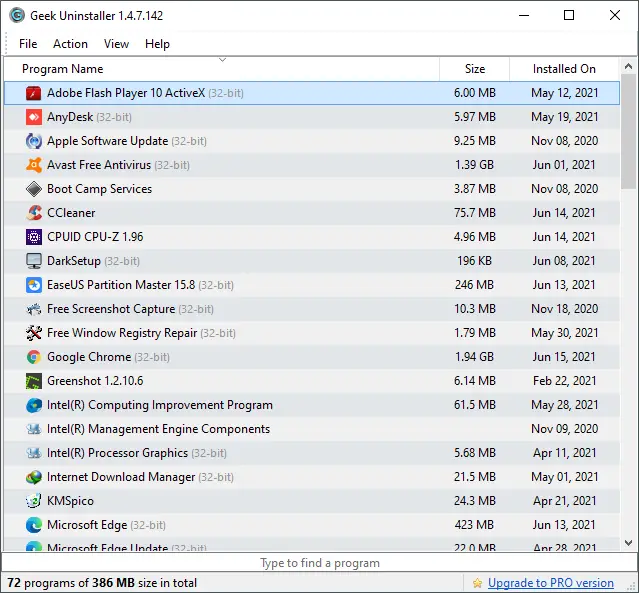Image resolution: width=639 pixels, height=593 pixels.
Task: Click the 196 KB size value
Action: pos(474,261)
